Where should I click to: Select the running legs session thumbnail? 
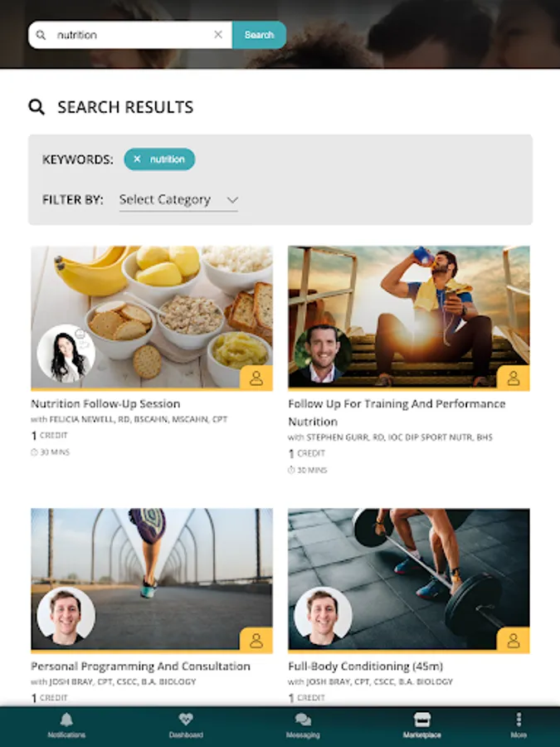pyautogui.click(x=152, y=579)
